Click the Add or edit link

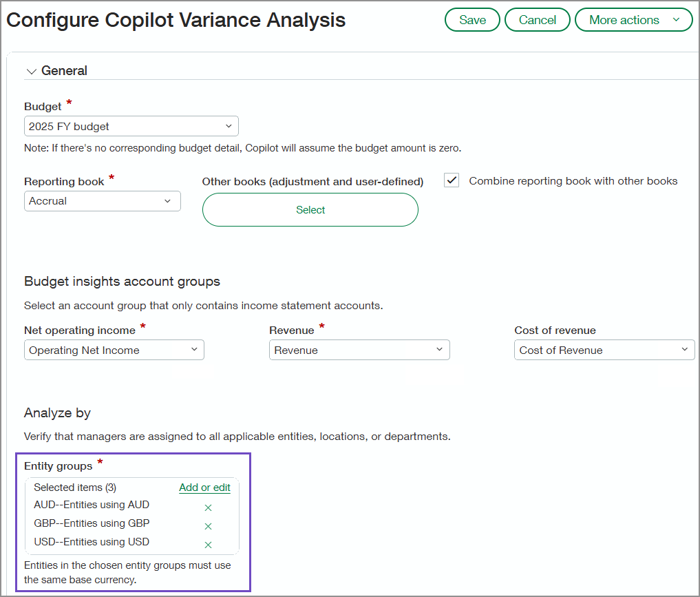pyautogui.click(x=204, y=488)
